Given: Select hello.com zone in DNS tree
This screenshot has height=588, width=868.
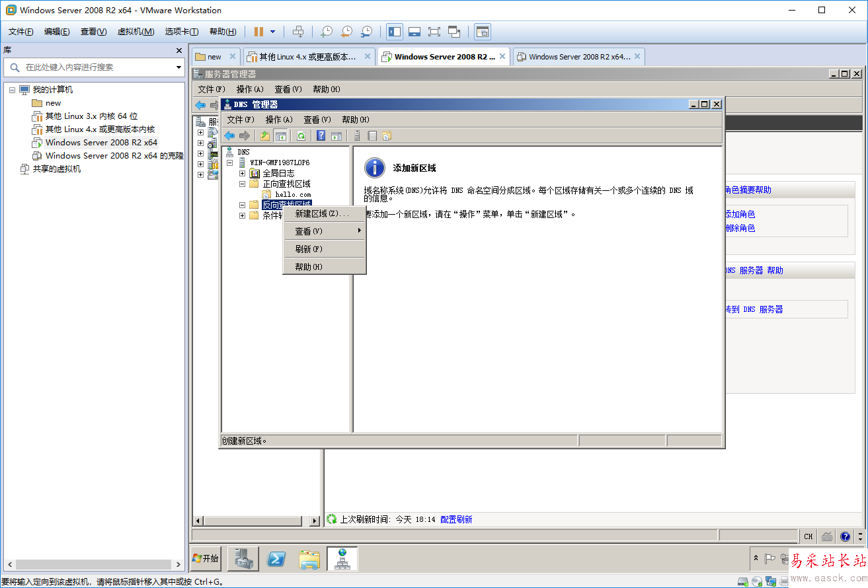Looking at the screenshot, I should (x=293, y=194).
